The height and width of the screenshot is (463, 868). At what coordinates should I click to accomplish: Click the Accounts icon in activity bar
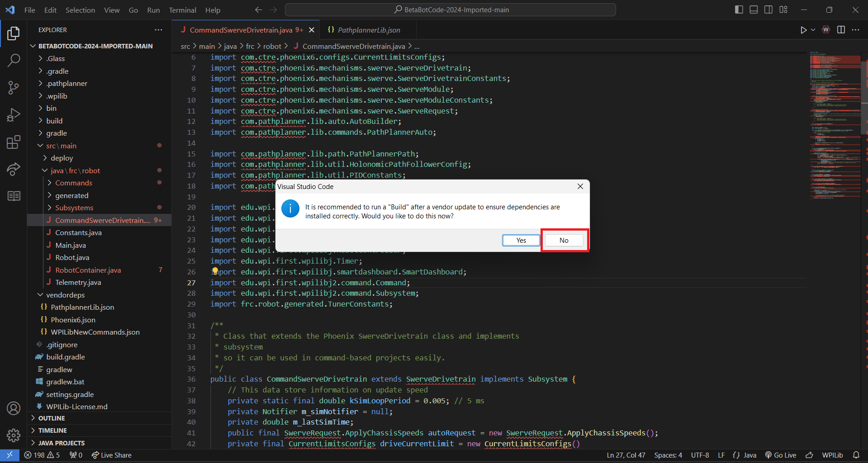pyautogui.click(x=14, y=408)
